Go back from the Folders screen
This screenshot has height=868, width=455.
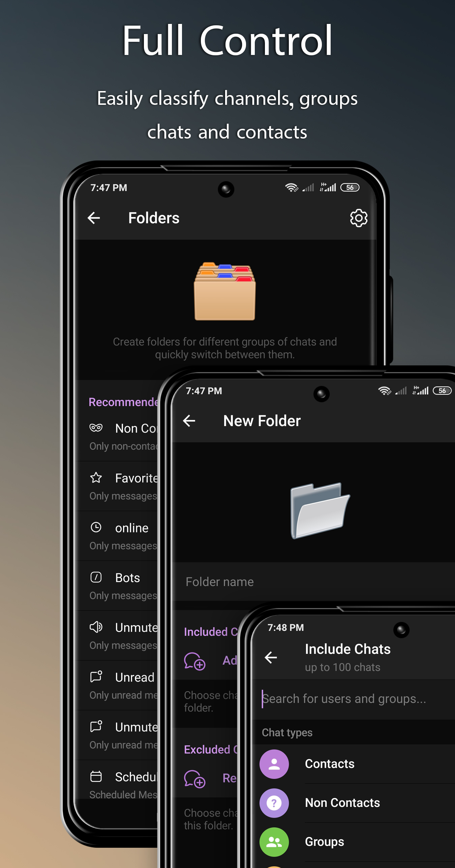pos(94,218)
